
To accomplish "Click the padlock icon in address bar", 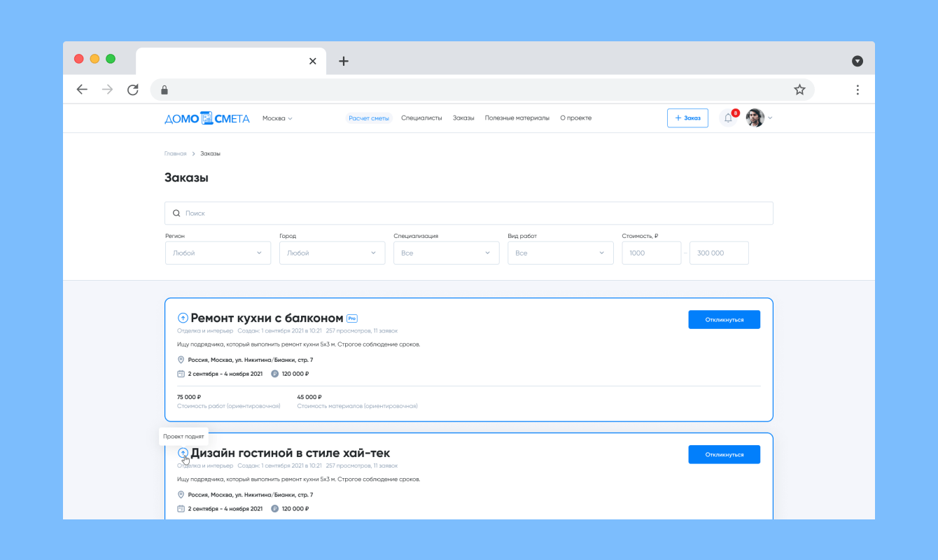I will (x=164, y=90).
